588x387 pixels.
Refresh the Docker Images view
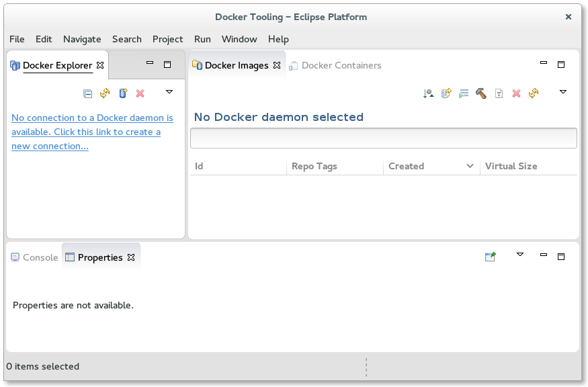(x=534, y=93)
